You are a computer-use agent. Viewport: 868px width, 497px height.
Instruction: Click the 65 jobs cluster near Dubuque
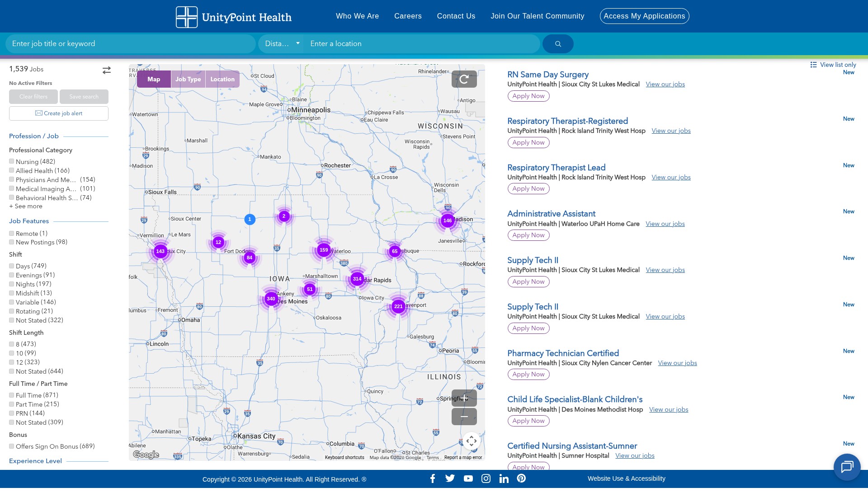(x=395, y=251)
